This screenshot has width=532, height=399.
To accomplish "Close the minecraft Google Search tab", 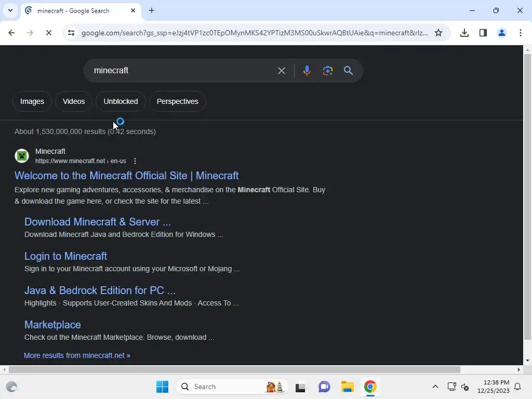I will 133,10.
